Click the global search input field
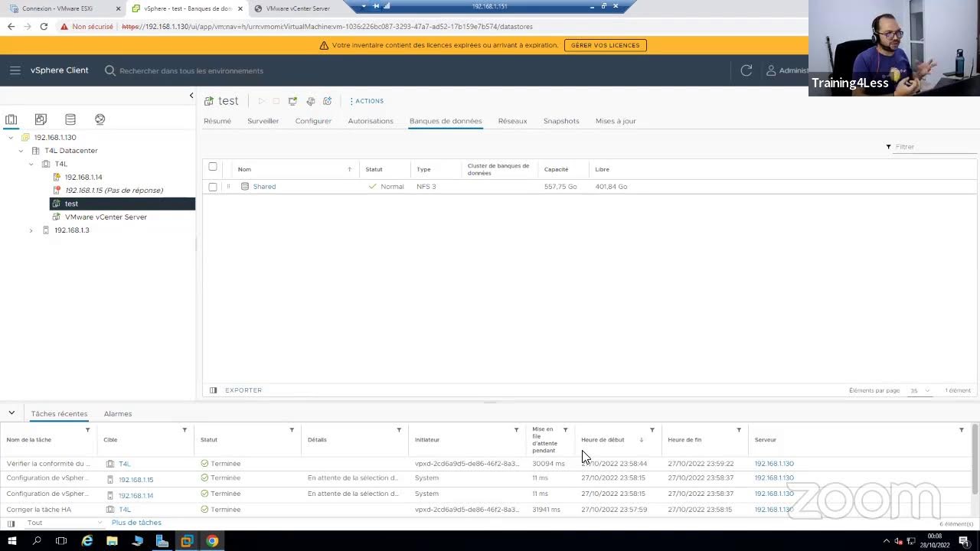Screen dimensions: 980x551 point(191,71)
